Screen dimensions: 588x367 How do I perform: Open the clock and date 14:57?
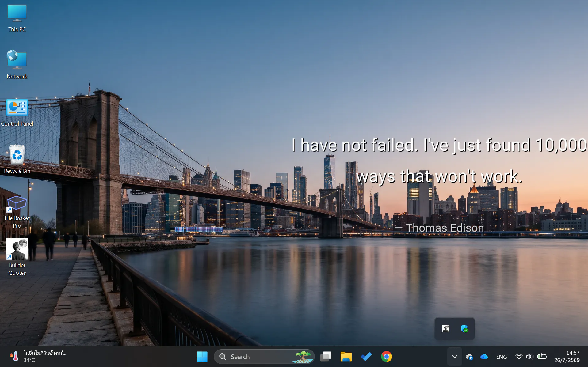(x=567, y=357)
